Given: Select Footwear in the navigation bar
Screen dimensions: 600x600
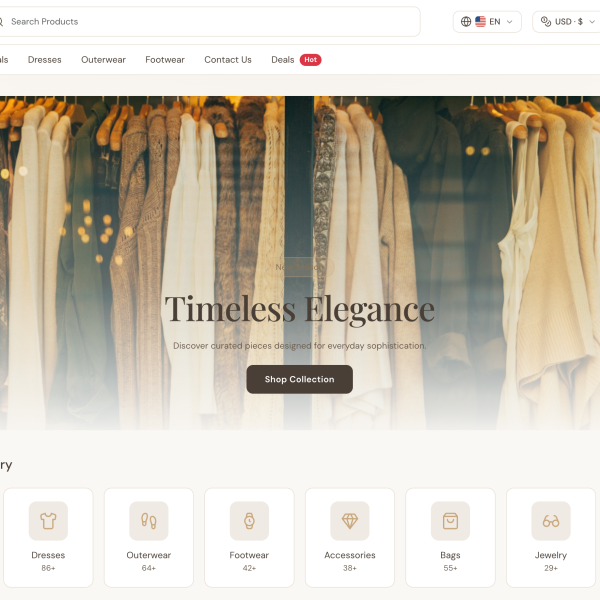Looking at the screenshot, I should pyautogui.click(x=165, y=60).
